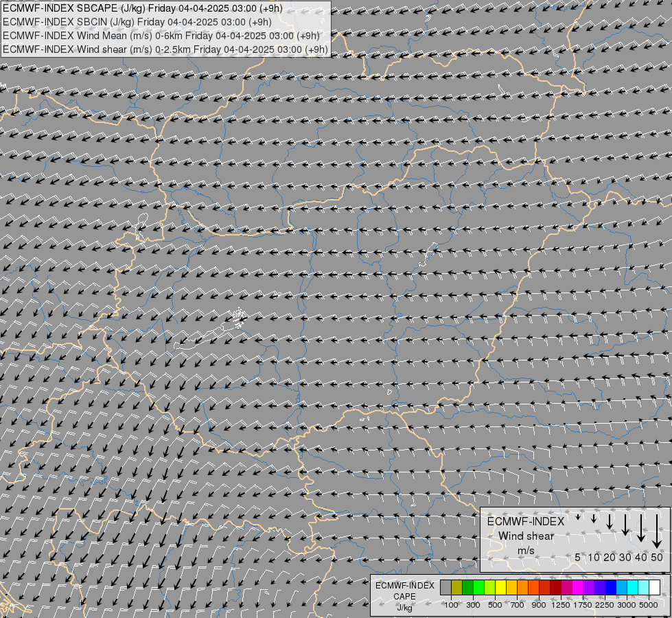672x618 pixels.
Task: Click the 50 m/s wind shear legend arrow
Action: [657, 531]
